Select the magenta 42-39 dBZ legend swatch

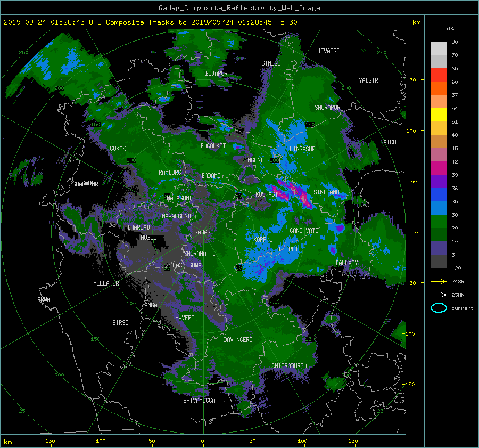(439, 168)
